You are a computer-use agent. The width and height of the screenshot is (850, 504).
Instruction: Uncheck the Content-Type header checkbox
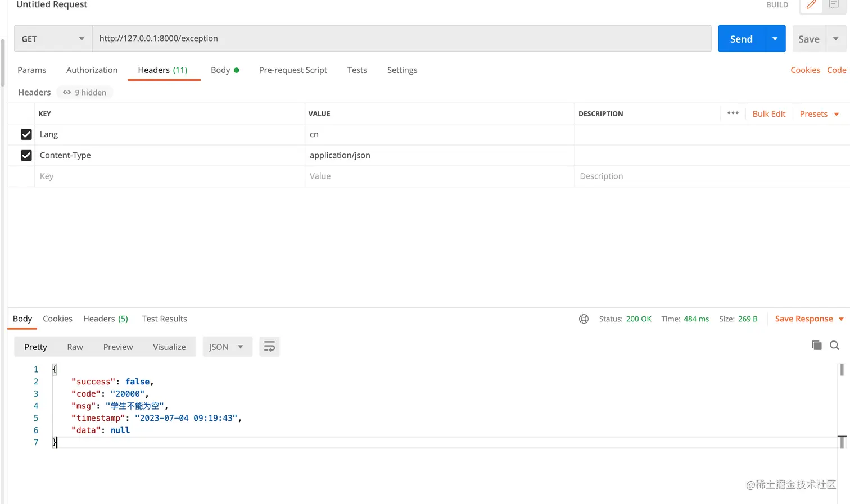click(x=26, y=155)
